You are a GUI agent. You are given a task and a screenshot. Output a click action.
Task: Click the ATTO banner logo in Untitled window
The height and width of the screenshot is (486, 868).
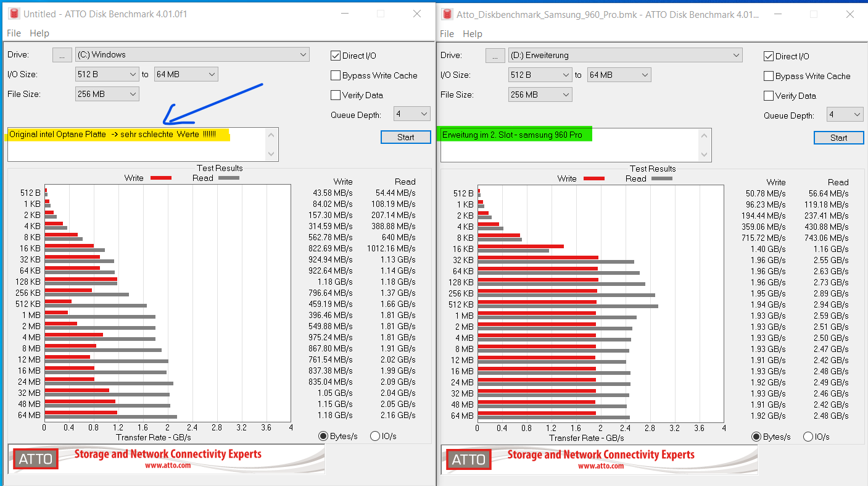click(37, 459)
